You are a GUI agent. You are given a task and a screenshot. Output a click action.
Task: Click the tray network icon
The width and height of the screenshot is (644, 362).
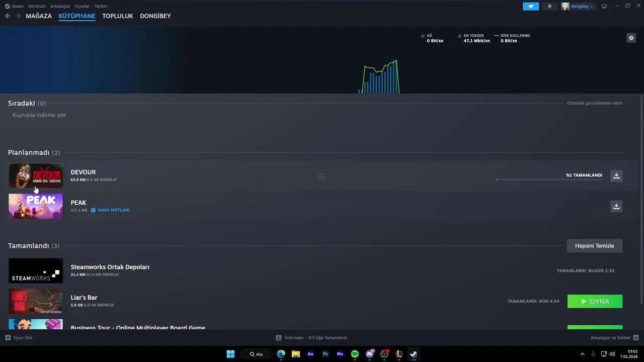[x=604, y=354]
